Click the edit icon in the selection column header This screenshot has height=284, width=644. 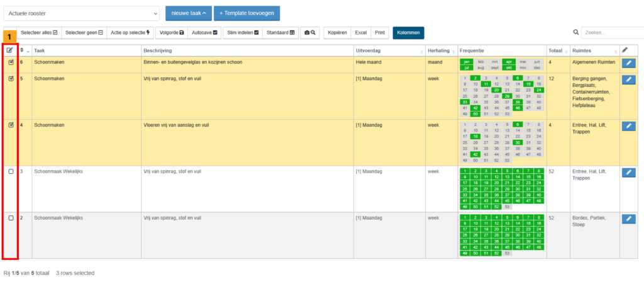10,50
